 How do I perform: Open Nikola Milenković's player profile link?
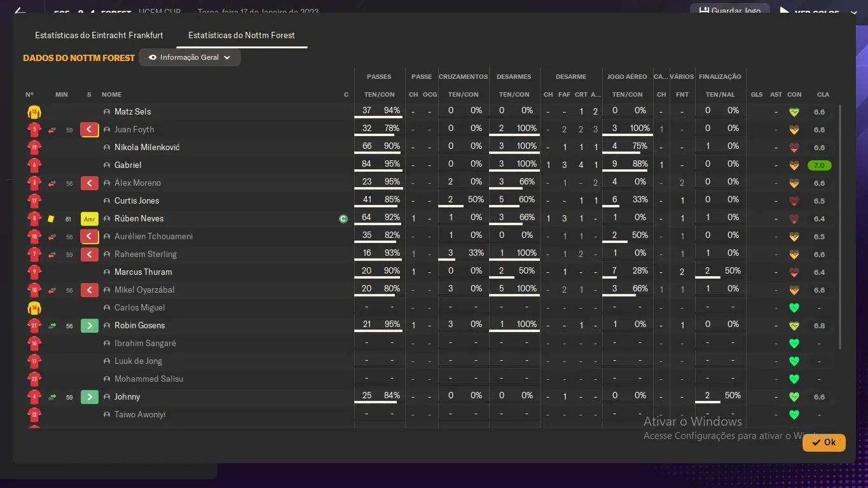147,148
